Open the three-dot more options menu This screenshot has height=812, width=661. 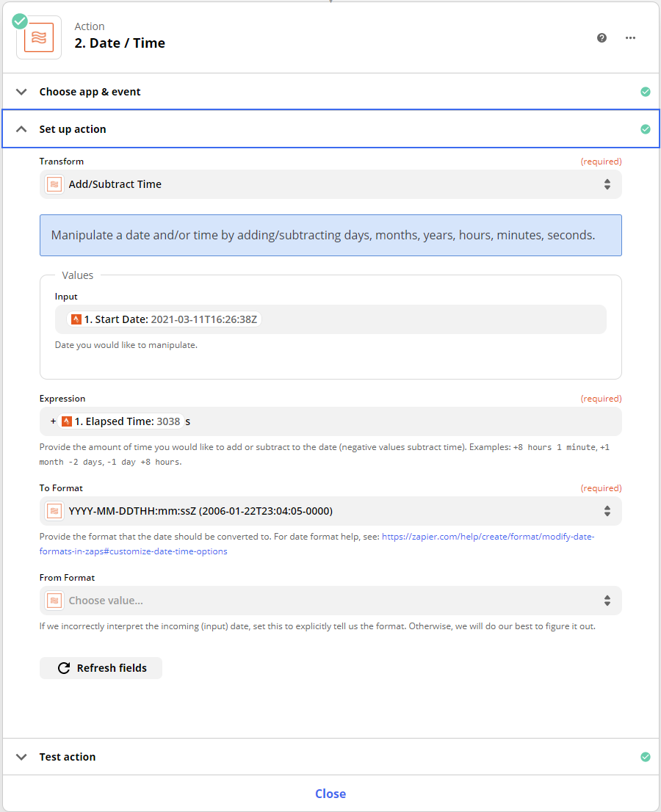pyautogui.click(x=630, y=37)
